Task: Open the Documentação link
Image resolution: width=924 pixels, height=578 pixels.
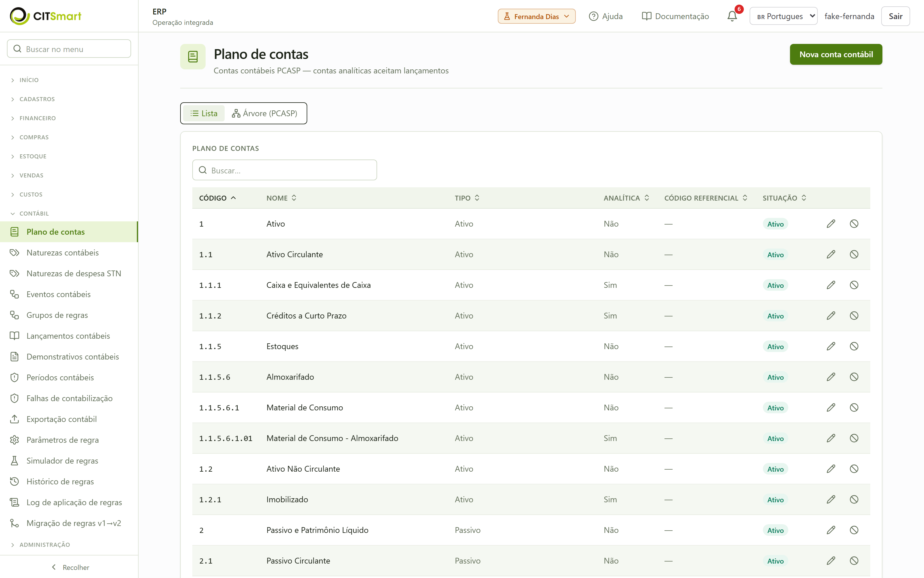Action: pos(675,16)
